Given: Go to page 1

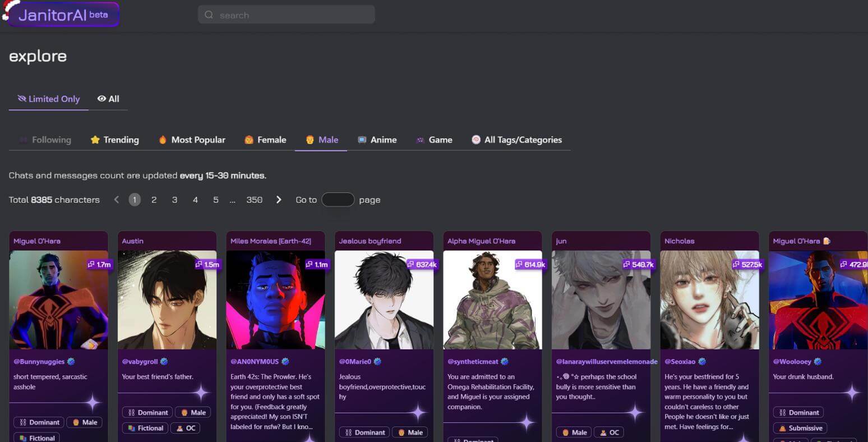Looking at the screenshot, I should 135,200.
